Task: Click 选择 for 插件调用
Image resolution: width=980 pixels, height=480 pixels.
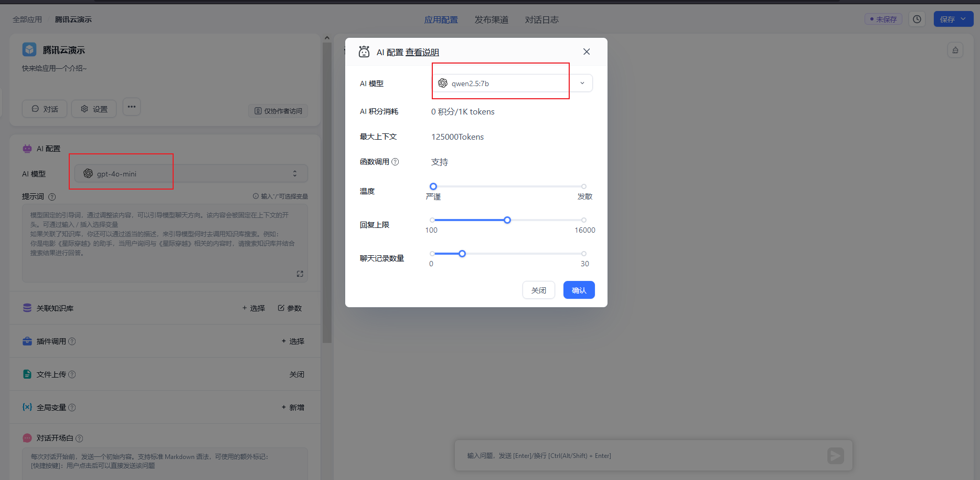Action: 293,341
